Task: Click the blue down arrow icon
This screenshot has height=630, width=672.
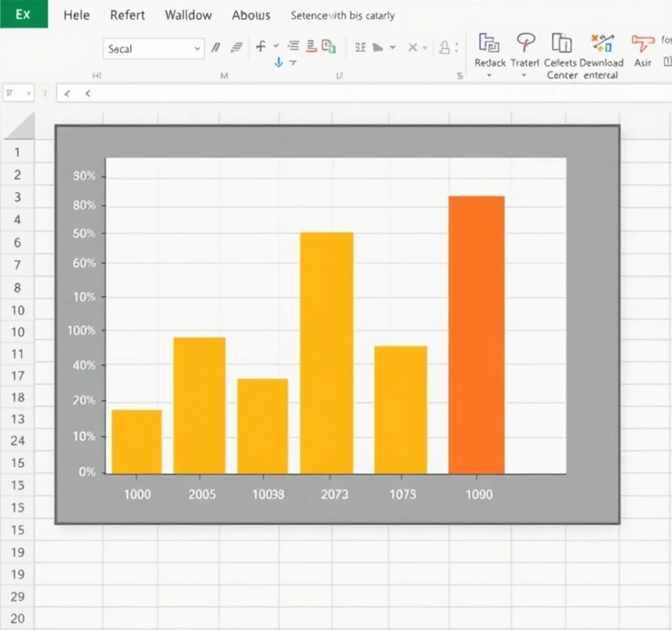Action: pyautogui.click(x=278, y=62)
